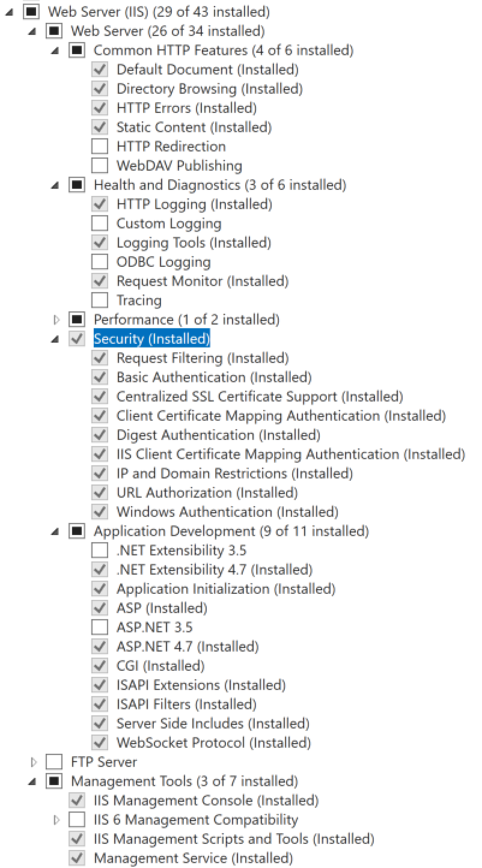Collapse the Common HTTP Features node
Viewport: 482px width, 868px height.
click(x=56, y=51)
